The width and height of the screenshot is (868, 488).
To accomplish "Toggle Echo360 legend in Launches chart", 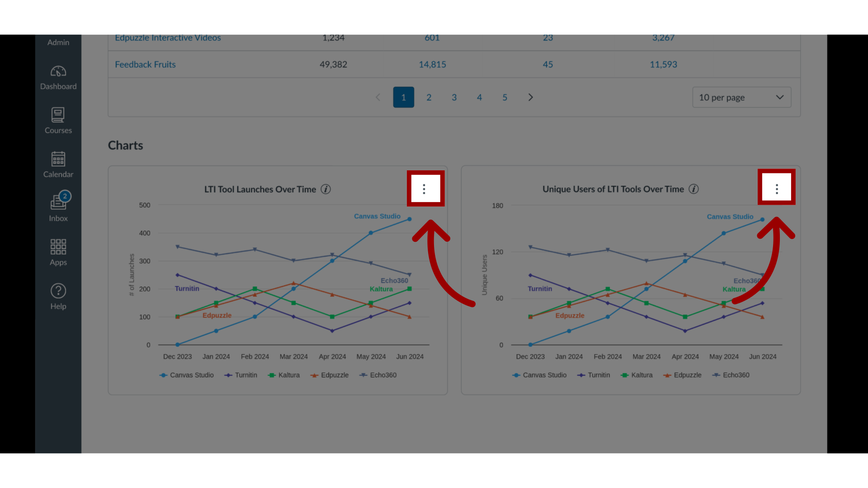I will (378, 375).
